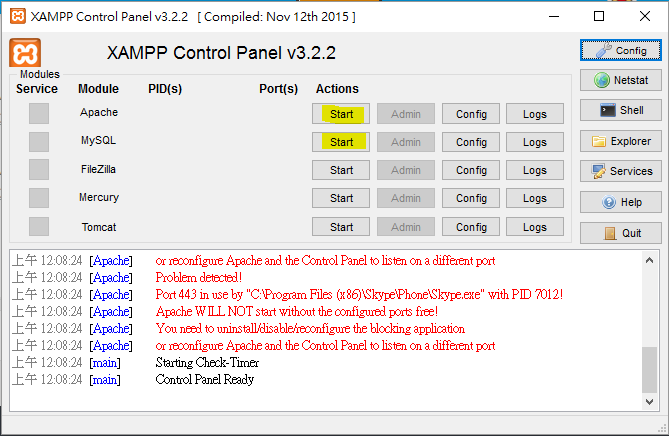
Task: Click the 'Actions' column header
Action: 337,89
